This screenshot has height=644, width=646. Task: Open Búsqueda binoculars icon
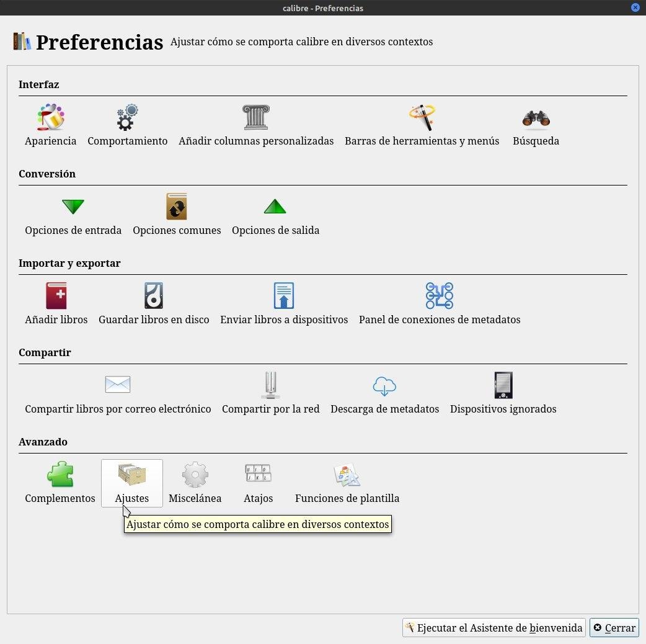pyautogui.click(x=536, y=119)
